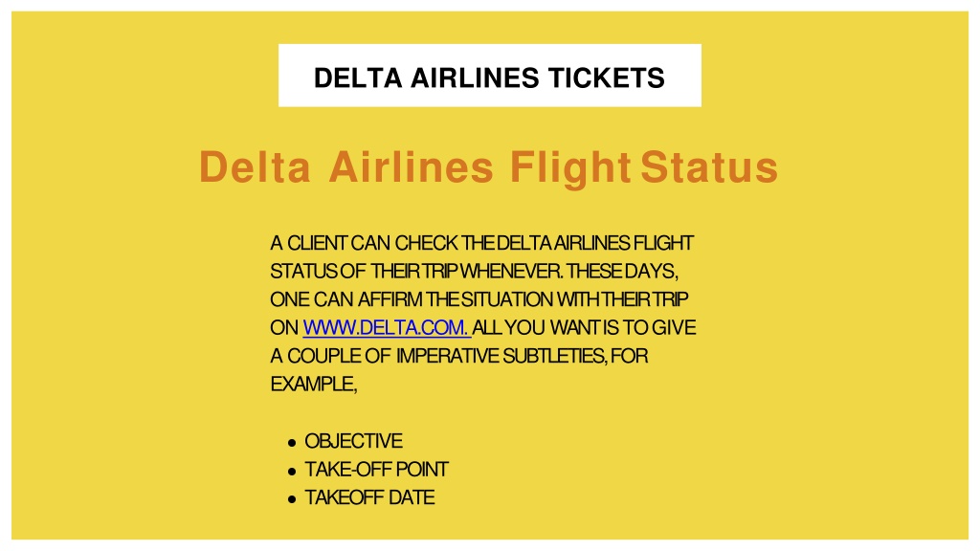Image resolution: width=980 pixels, height=551 pixels.
Task: Click the bullet dot before TAKEOFF DATE
Action: click(292, 499)
